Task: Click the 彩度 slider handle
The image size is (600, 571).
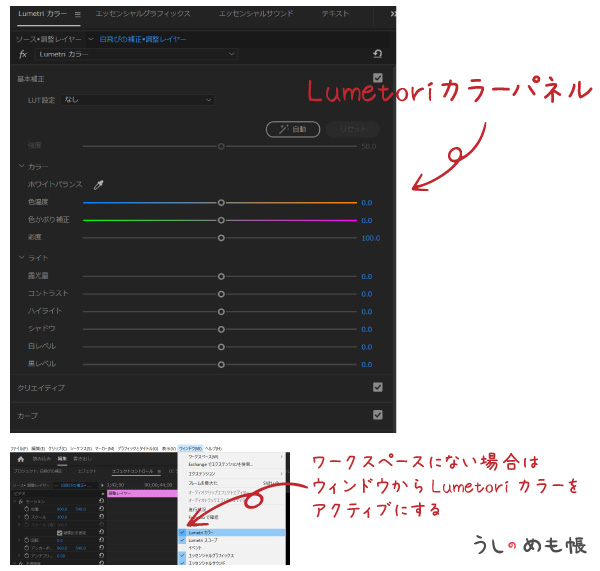Action: tap(221, 238)
